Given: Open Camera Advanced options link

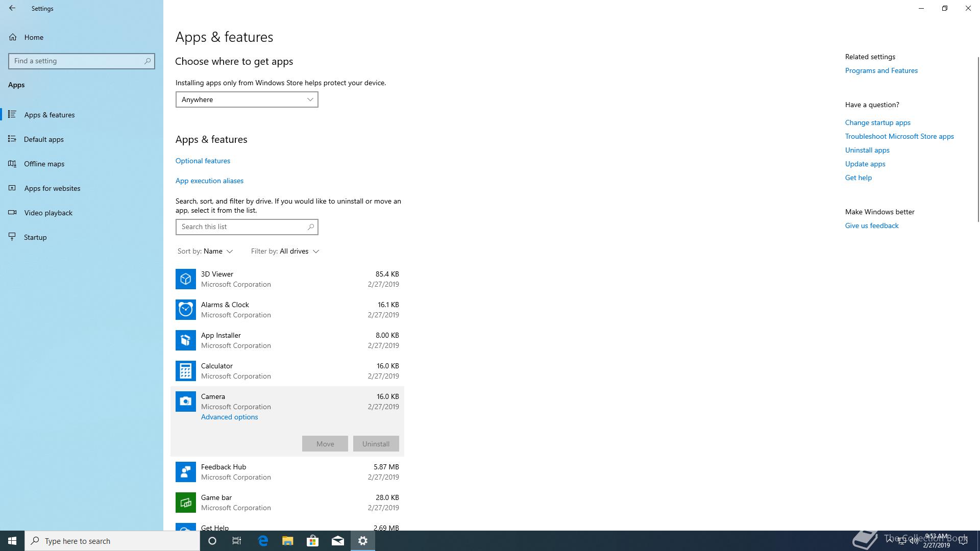Looking at the screenshot, I should pos(229,417).
